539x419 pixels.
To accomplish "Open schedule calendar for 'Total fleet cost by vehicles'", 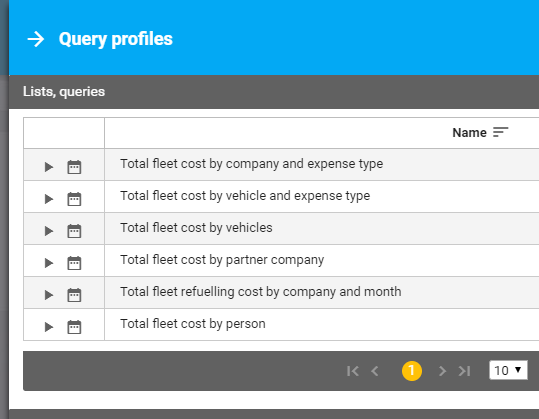I will [74, 231].
